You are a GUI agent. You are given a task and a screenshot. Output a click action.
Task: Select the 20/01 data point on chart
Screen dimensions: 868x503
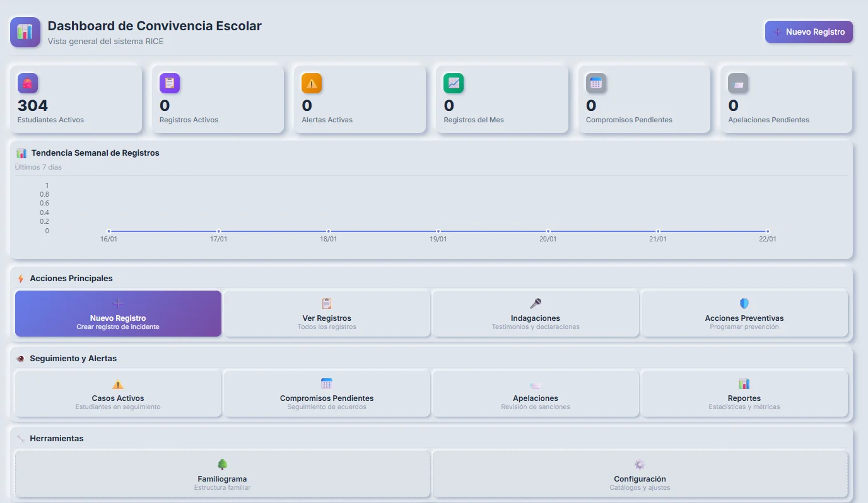pos(548,231)
